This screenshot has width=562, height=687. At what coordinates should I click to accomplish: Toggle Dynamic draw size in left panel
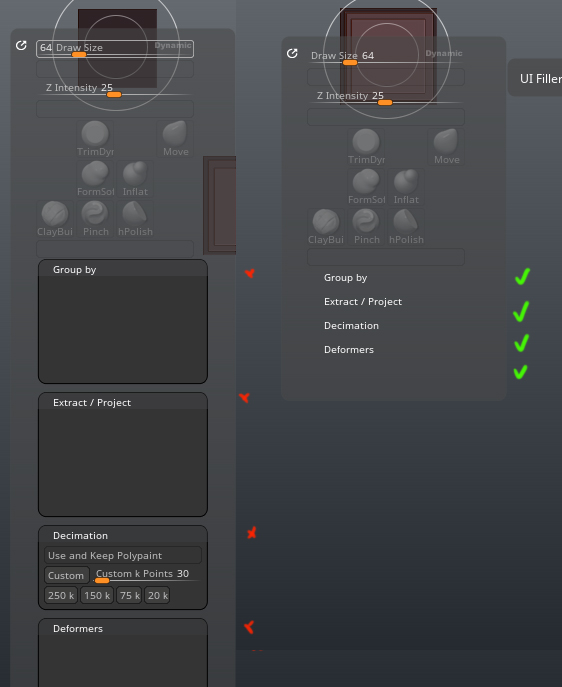tap(173, 46)
